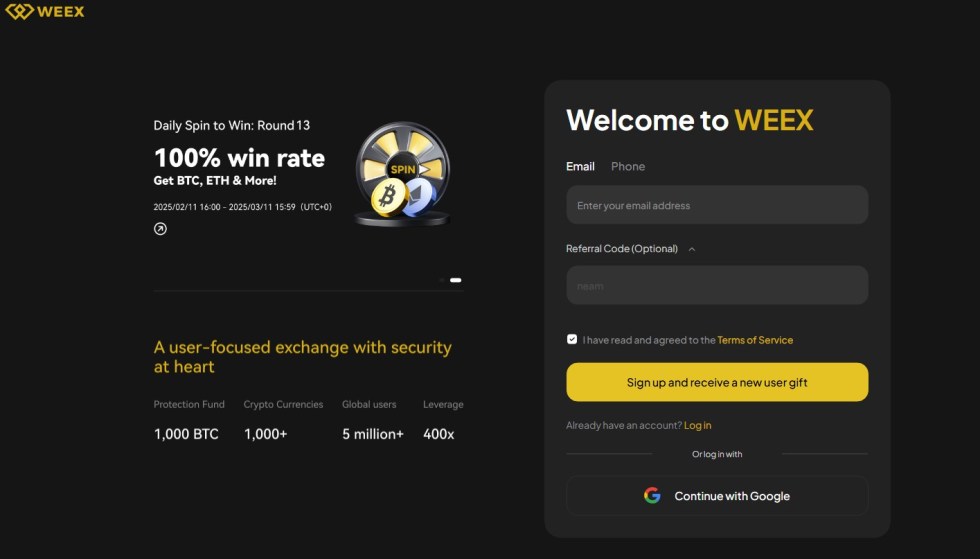The width and height of the screenshot is (980, 559).
Task: Focus the email address input field
Action: coord(717,205)
